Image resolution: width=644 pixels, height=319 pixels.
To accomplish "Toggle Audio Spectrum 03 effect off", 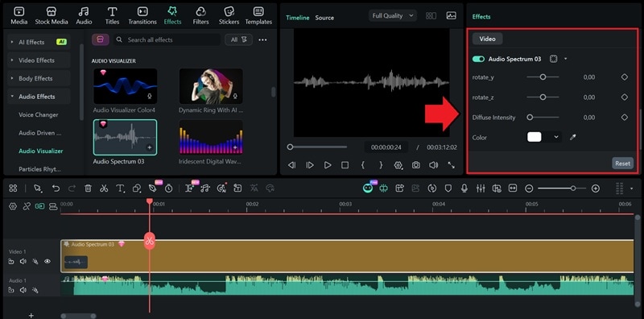I will tap(478, 59).
